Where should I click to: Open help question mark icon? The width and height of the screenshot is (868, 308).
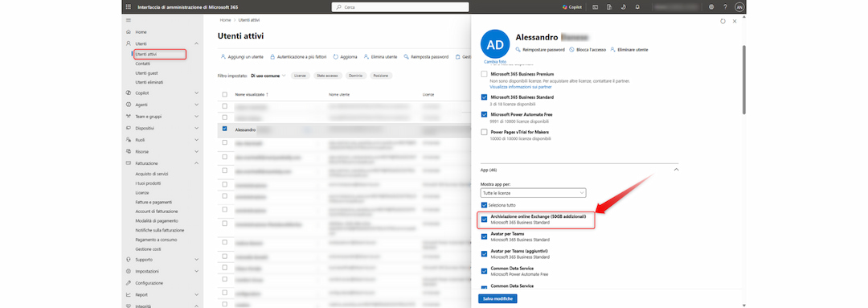point(725,7)
